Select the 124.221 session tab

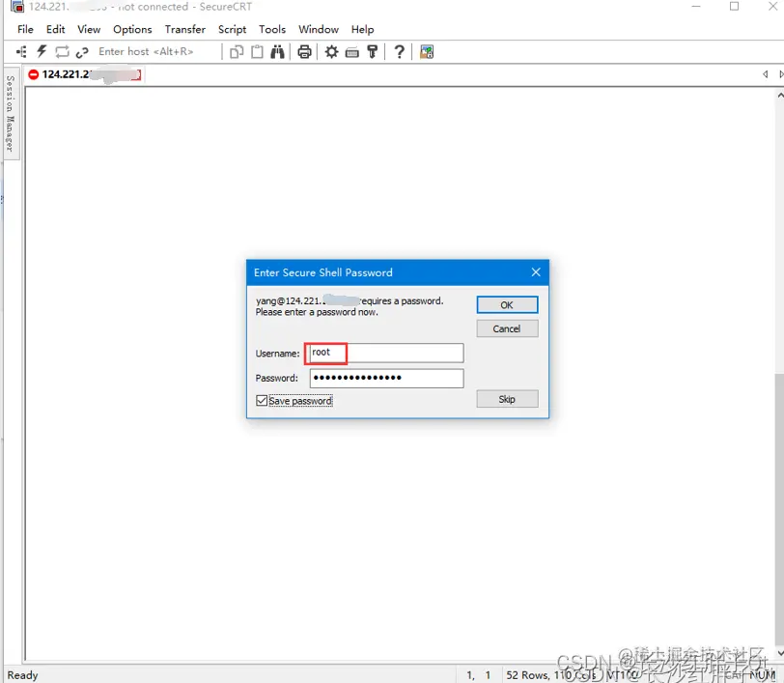tap(85, 74)
